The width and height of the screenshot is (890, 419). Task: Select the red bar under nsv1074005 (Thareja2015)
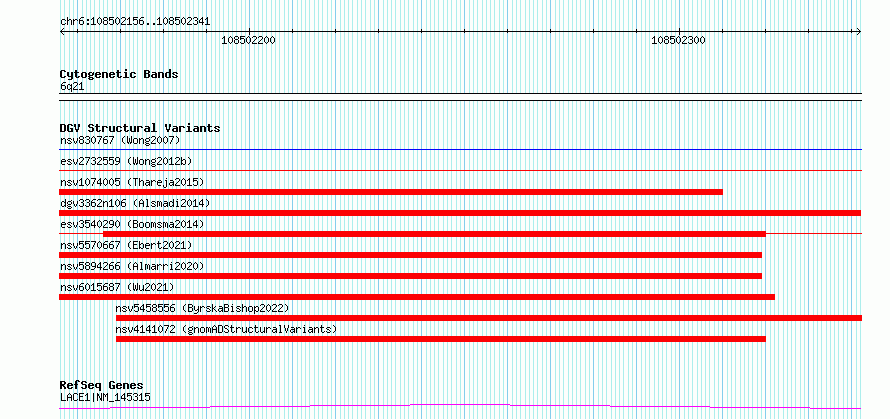pos(391,192)
